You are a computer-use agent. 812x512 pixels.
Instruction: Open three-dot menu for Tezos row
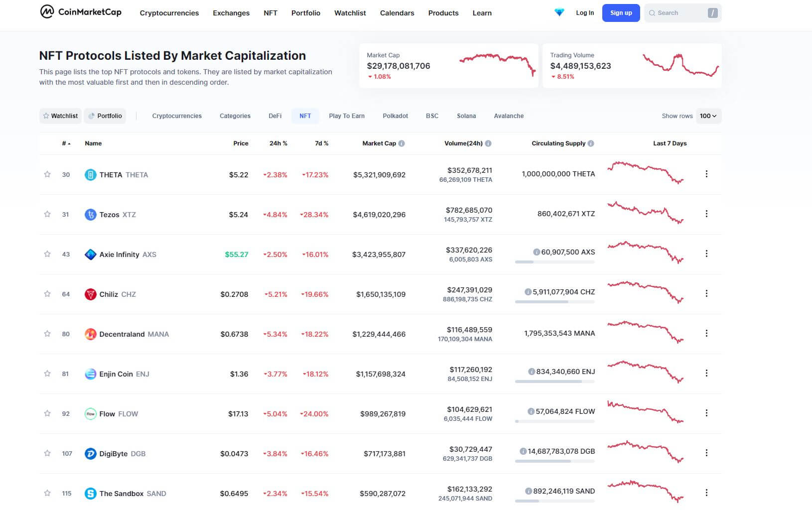pyautogui.click(x=706, y=214)
